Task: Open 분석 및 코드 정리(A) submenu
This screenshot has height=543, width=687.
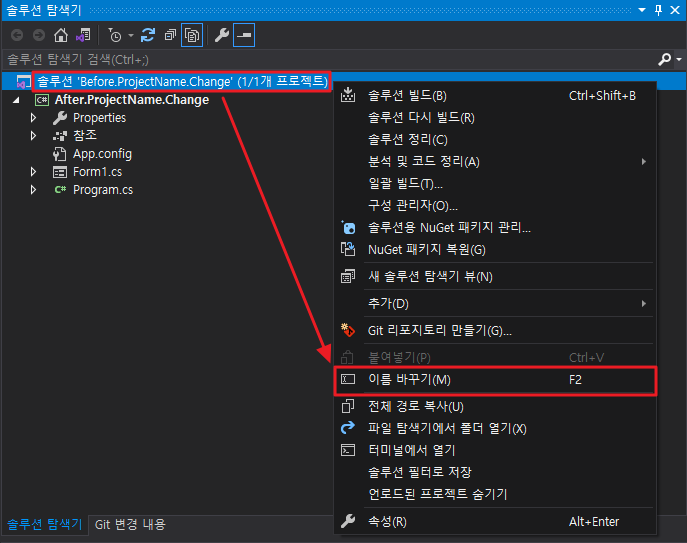Action: click(495, 161)
